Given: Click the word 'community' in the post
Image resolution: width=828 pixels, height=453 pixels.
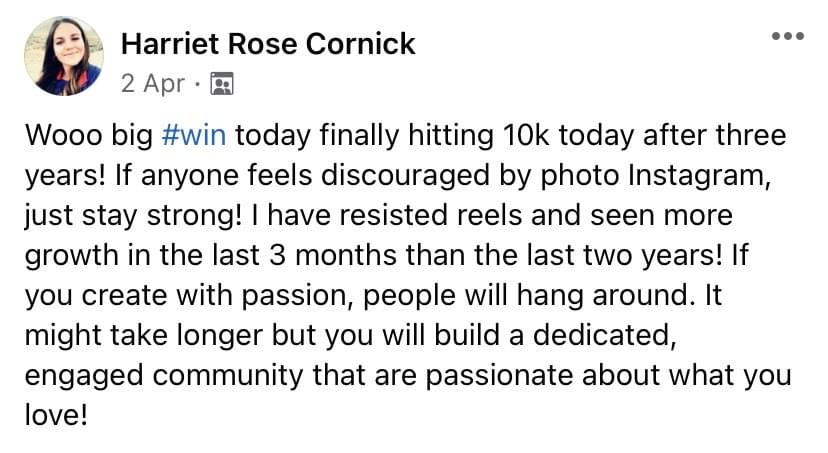Looking at the screenshot, I should (228, 377).
